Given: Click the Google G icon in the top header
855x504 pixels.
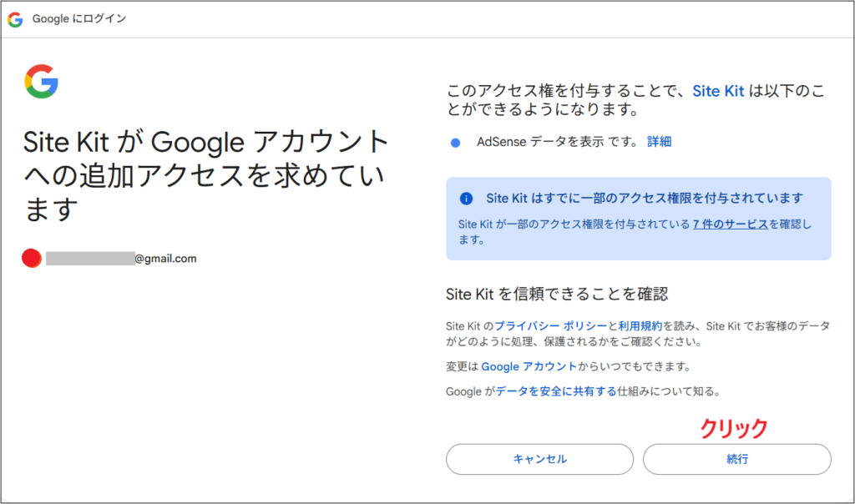Looking at the screenshot, I should tap(15, 19).
